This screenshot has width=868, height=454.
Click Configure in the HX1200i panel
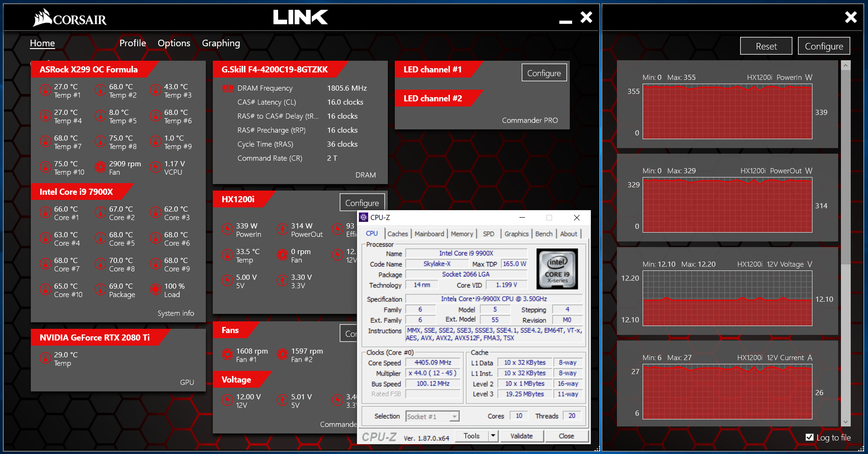362,203
